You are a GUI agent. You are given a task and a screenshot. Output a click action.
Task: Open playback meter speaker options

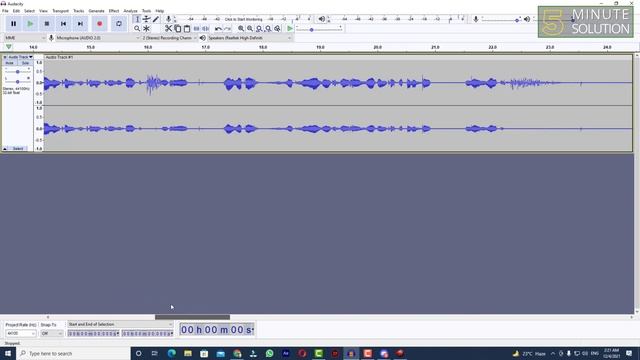(322, 19)
